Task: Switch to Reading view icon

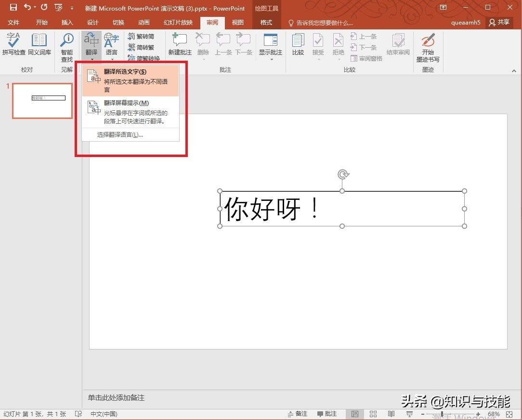Action: (x=391, y=414)
